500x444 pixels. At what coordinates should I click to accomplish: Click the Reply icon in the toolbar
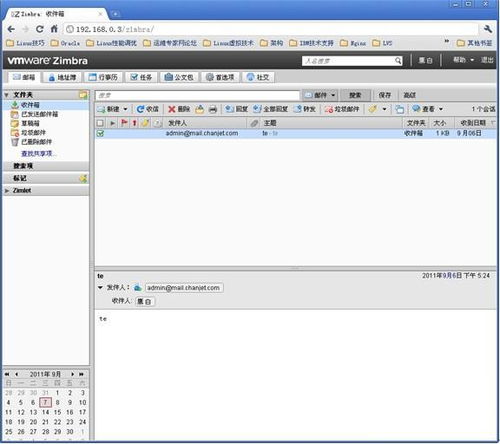(x=229, y=109)
